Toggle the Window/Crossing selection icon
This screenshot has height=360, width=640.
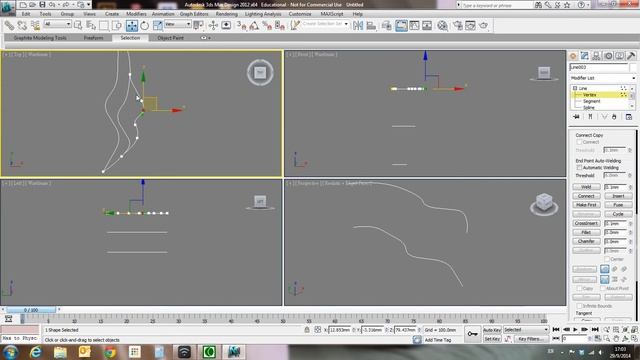[x=117, y=25]
